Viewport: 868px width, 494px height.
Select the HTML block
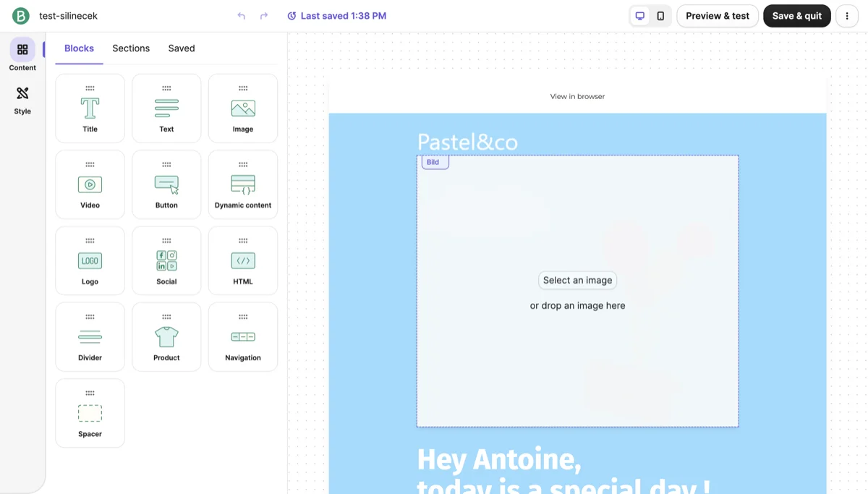[243, 261]
